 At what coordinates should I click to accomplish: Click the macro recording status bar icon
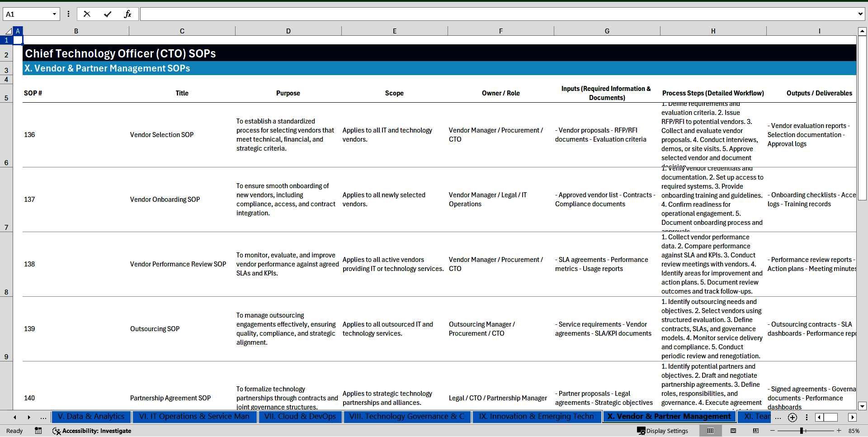[38, 431]
